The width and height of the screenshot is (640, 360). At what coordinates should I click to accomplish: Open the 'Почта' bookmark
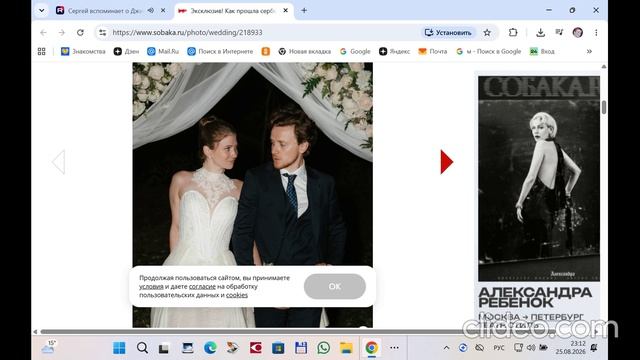coord(433,51)
